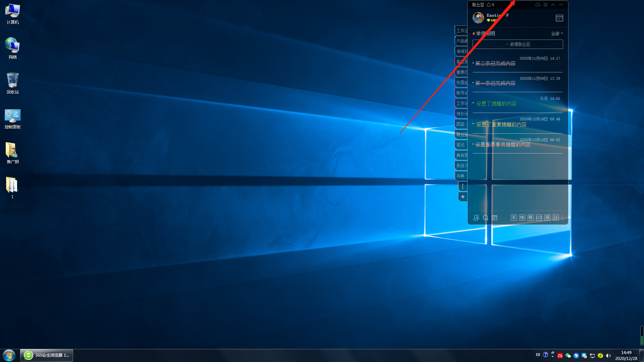644x362 pixels.
Task: Open the 控制面板 desktop icon
Action: (12, 119)
